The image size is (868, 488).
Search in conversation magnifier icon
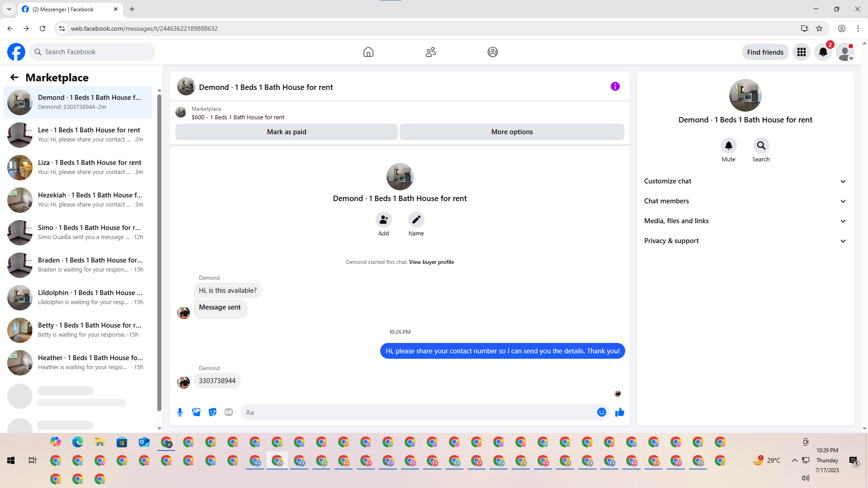(761, 145)
